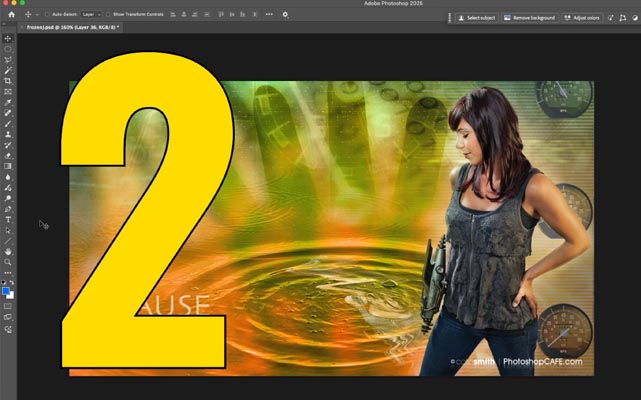Click the Select subject button

pos(477,18)
